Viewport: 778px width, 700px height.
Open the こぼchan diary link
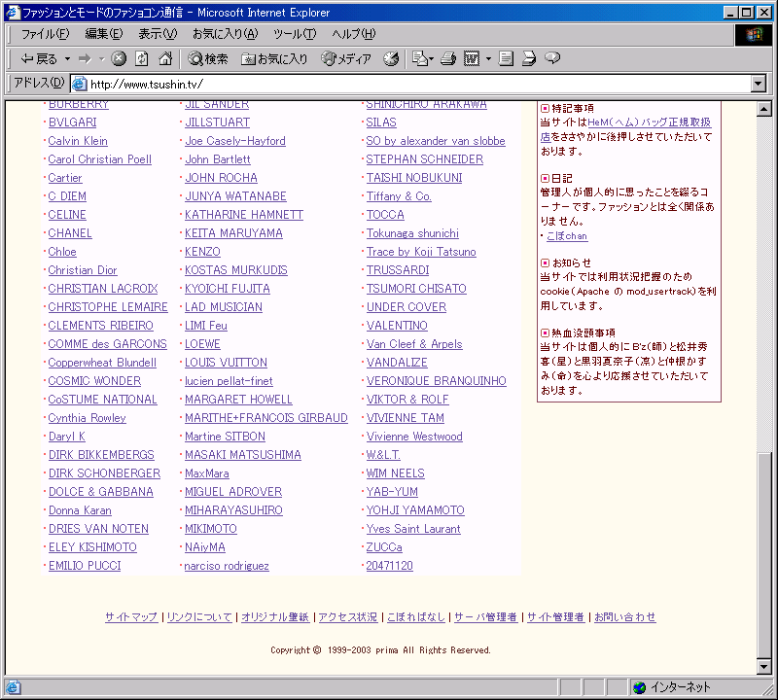coord(567,236)
